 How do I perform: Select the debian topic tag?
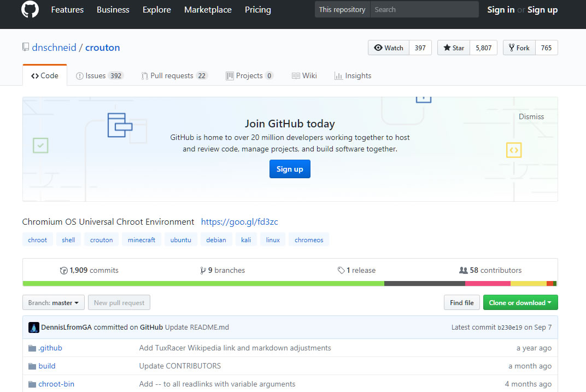pos(216,240)
